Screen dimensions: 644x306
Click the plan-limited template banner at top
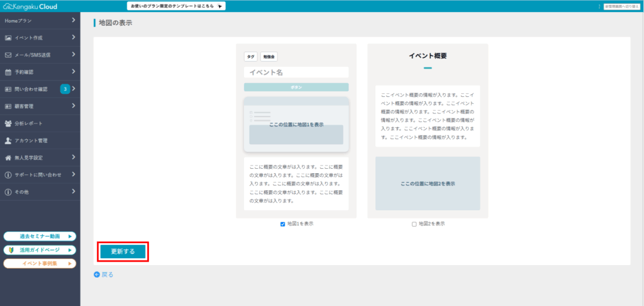click(x=176, y=6)
